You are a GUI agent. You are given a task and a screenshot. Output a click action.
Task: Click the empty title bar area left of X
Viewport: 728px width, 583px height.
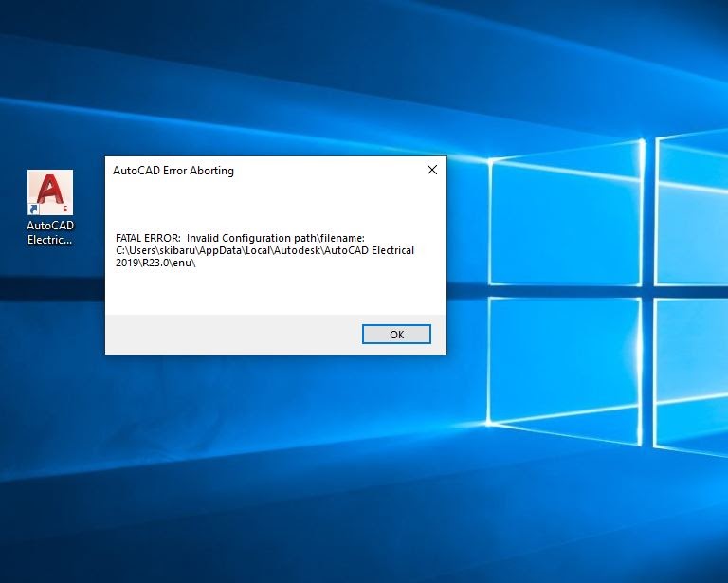point(332,171)
